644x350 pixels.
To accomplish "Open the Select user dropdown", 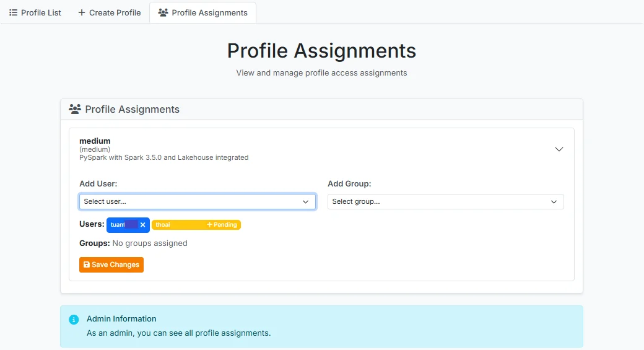I will click(x=198, y=202).
